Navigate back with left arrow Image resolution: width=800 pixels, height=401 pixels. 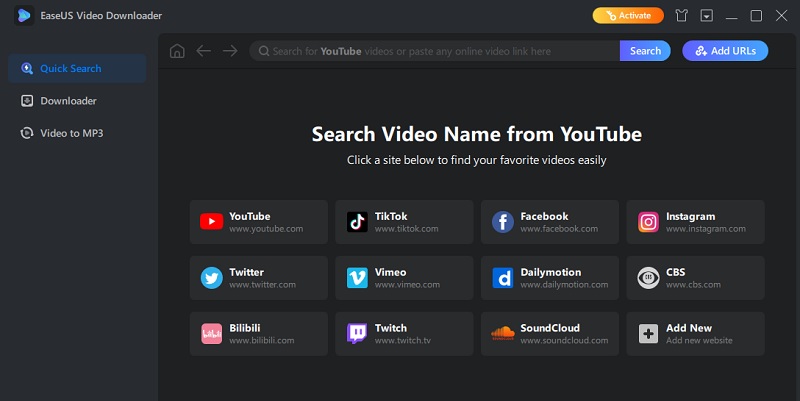(204, 51)
